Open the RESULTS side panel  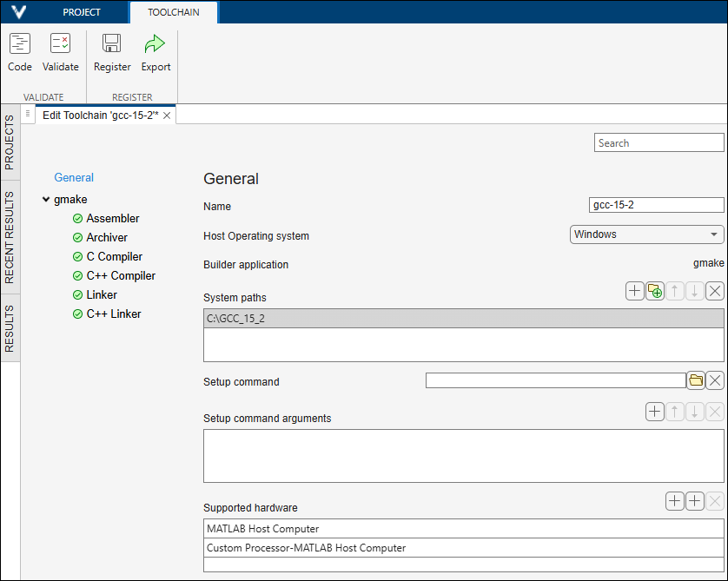pos(10,328)
